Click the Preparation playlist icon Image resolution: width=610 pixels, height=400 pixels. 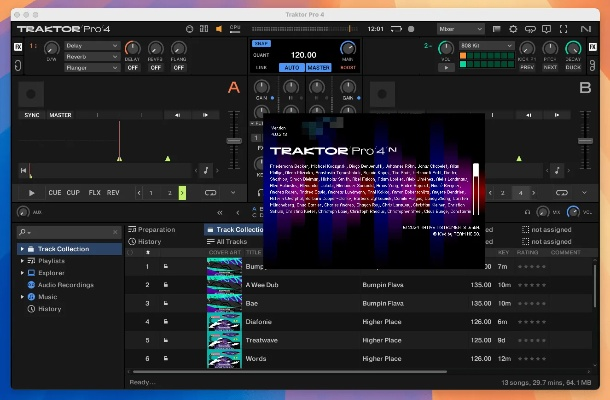click(x=132, y=229)
